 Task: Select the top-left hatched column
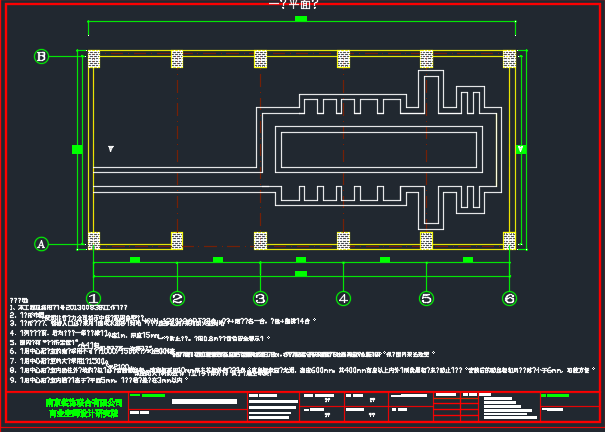click(94, 59)
